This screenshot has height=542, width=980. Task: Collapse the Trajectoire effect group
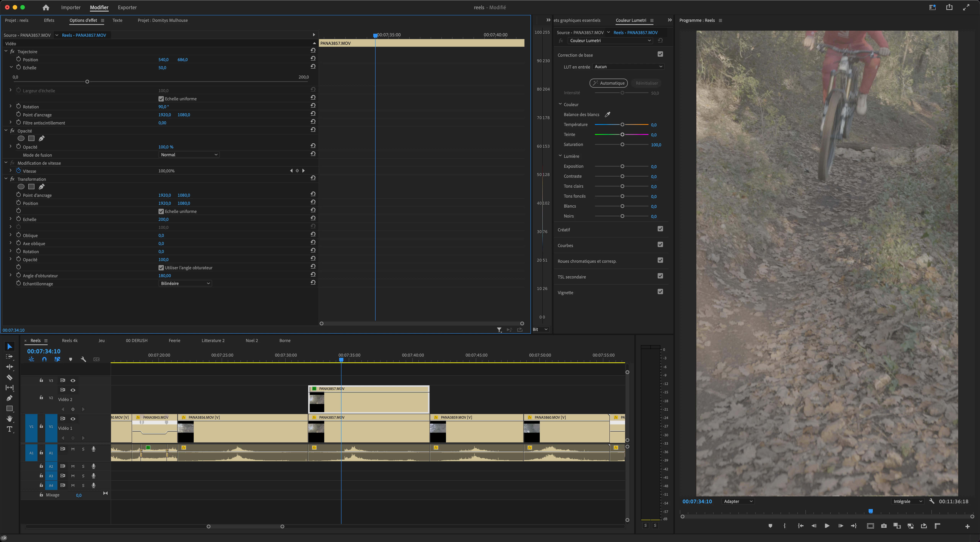[6, 51]
